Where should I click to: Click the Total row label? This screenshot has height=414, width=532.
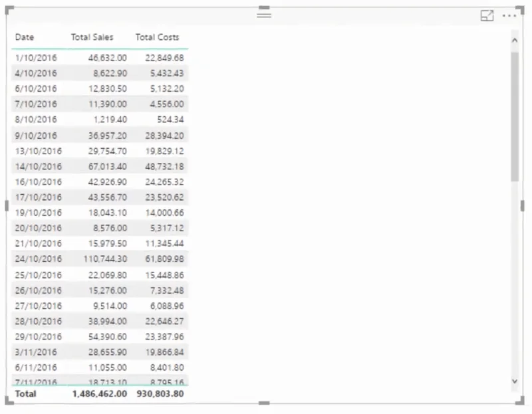pyautogui.click(x=25, y=394)
